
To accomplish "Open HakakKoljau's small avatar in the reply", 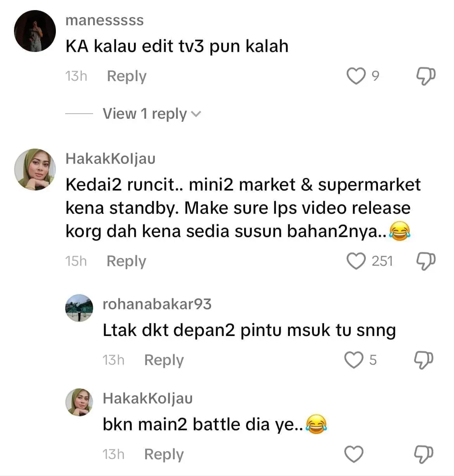I will pyautogui.click(x=79, y=402).
